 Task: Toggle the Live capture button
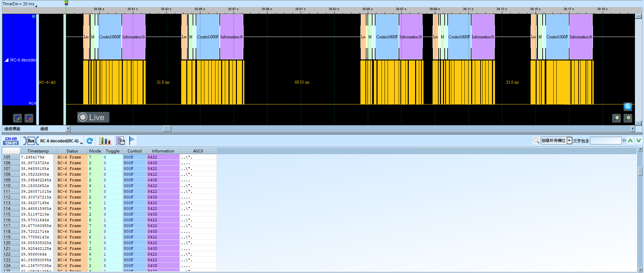[93, 117]
